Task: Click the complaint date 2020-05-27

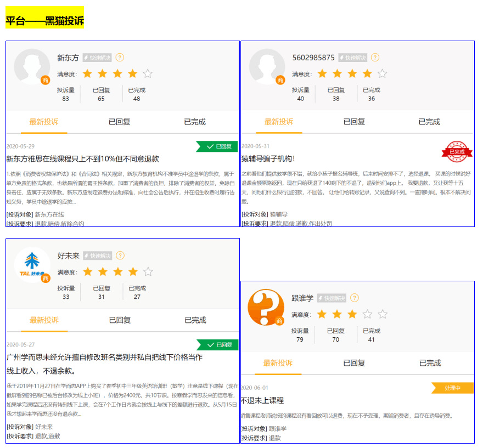Action: (21, 344)
